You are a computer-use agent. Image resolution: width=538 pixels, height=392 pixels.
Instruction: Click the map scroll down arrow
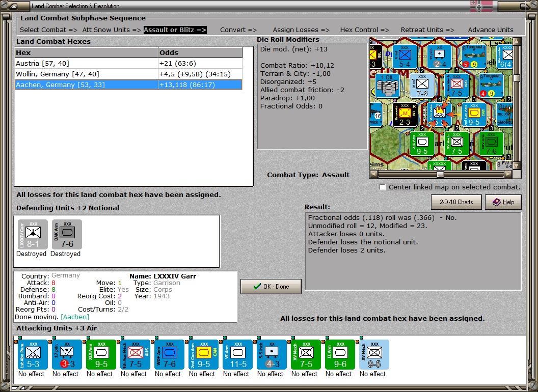click(x=517, y=166)
